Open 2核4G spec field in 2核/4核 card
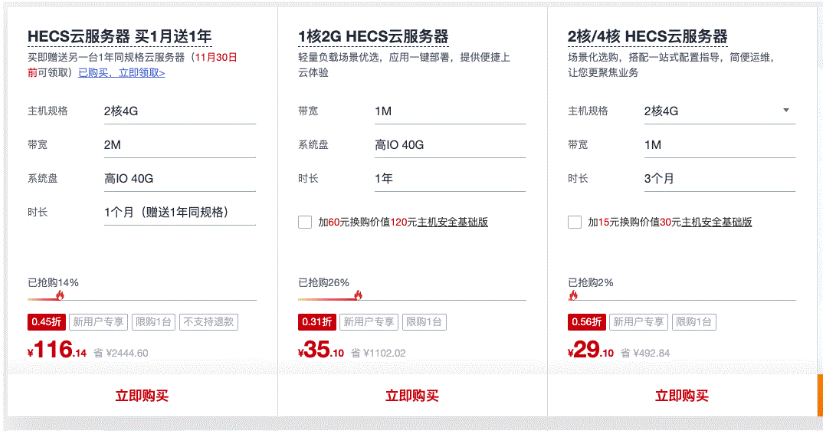Screen dimensions: 825x435 (710, 111)
